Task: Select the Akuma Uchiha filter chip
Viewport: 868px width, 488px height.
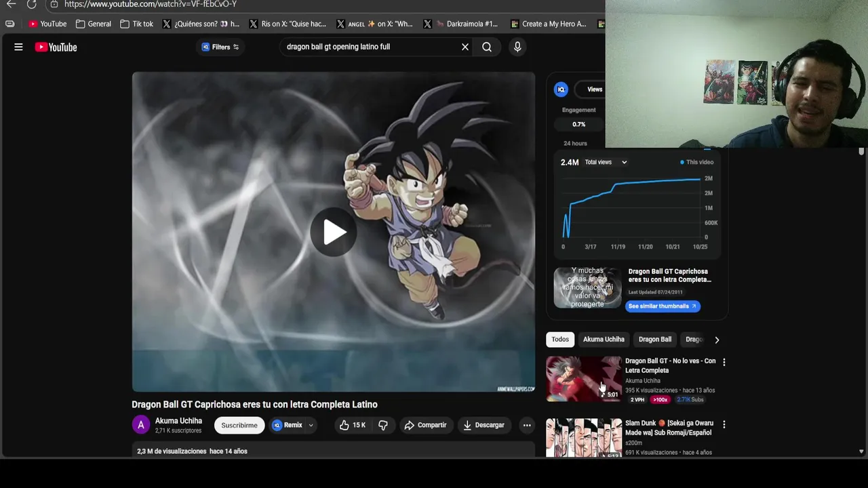Action: 604,340
